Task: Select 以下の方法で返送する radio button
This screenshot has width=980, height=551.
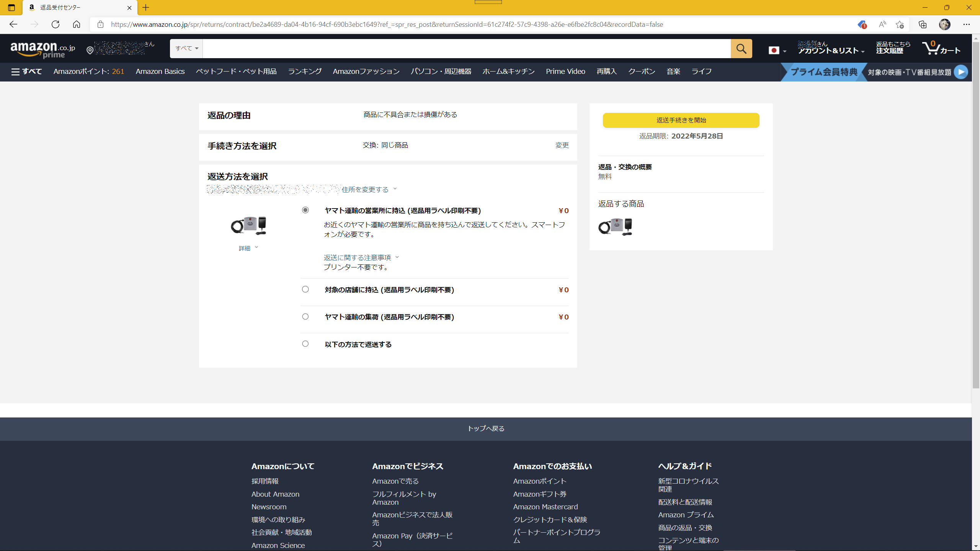Action: [305, 344]
